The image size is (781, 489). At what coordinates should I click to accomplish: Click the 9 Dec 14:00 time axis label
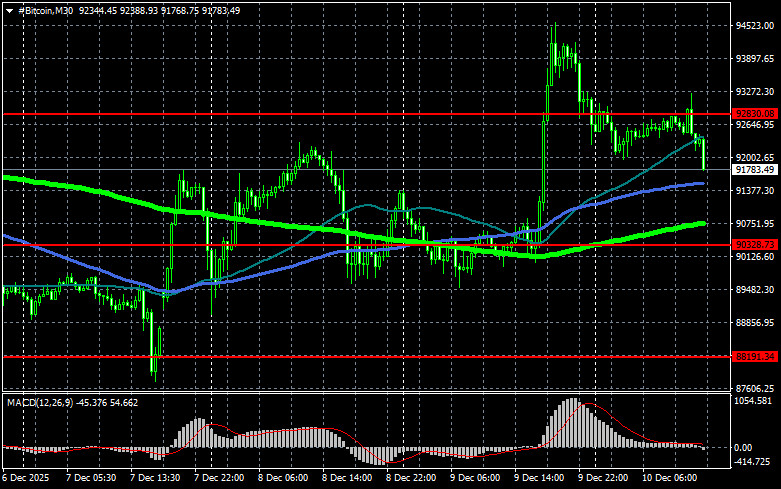click(539, 478)
